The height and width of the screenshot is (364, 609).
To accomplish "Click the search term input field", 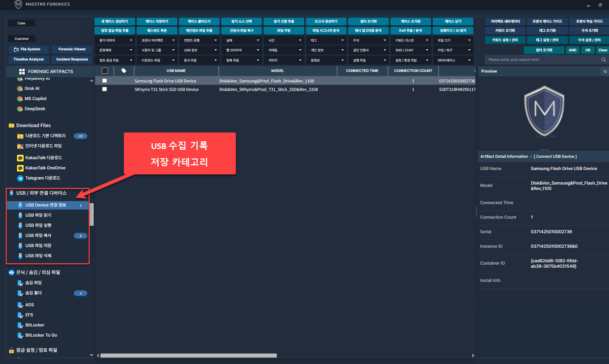I will (541, 60).
